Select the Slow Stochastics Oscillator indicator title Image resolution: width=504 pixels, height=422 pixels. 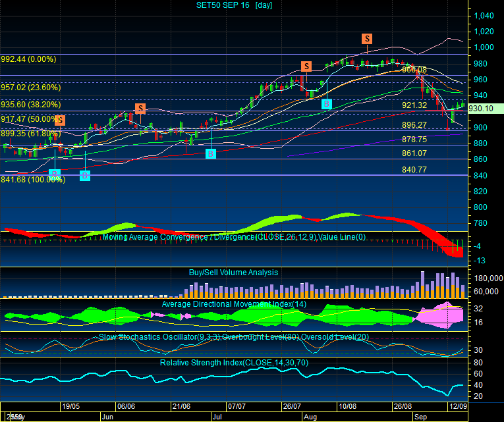coord(234,337)
